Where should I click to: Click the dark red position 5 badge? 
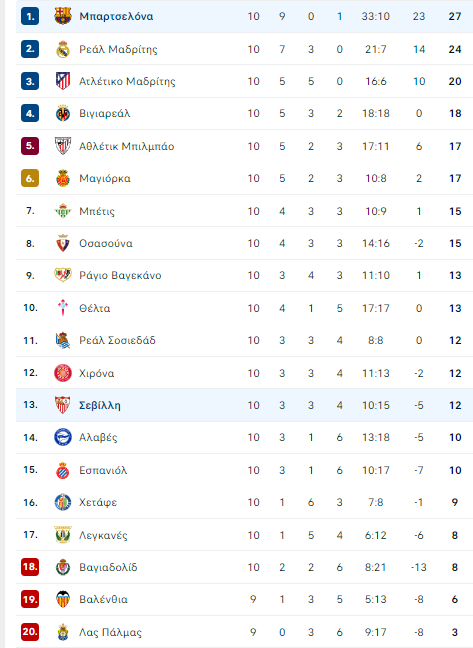click(x=30, y=146)
